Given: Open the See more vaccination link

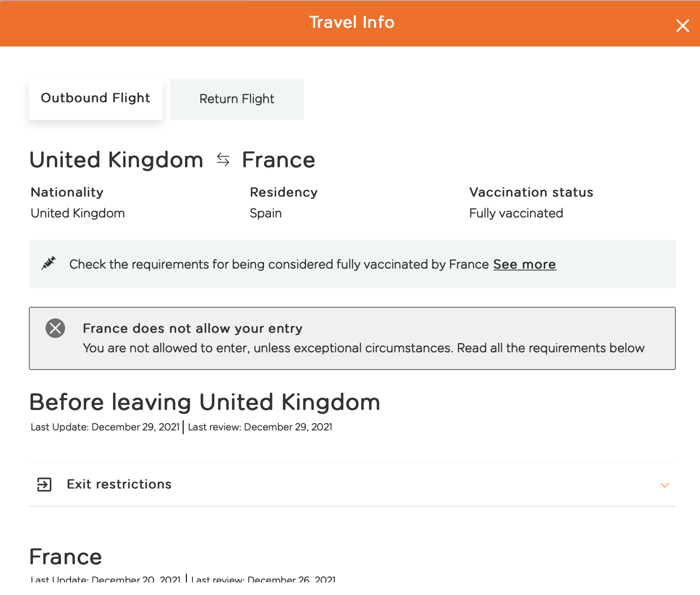Looking at the screenshot, I should pos(524,264).
